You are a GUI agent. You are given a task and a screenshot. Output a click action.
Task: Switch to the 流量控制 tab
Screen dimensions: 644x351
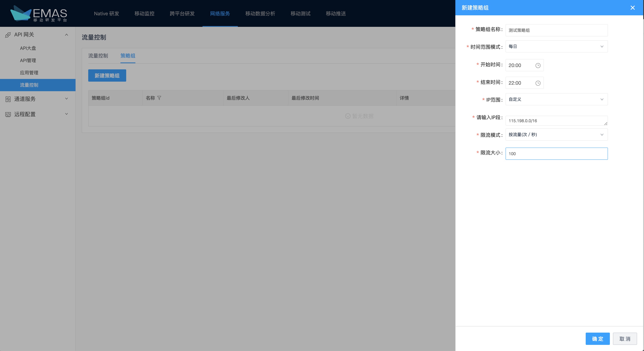pyautogui.click(x=98, y=56)
